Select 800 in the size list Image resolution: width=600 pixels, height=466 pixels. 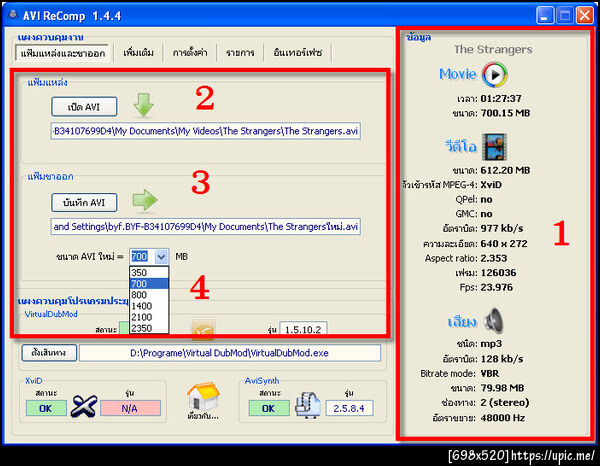tap(149, 295)
